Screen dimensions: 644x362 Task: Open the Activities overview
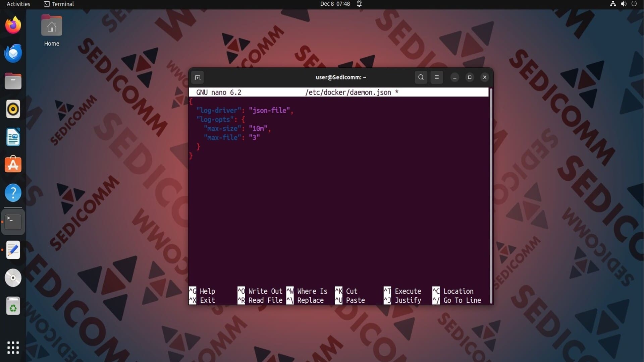pos(18,4)
